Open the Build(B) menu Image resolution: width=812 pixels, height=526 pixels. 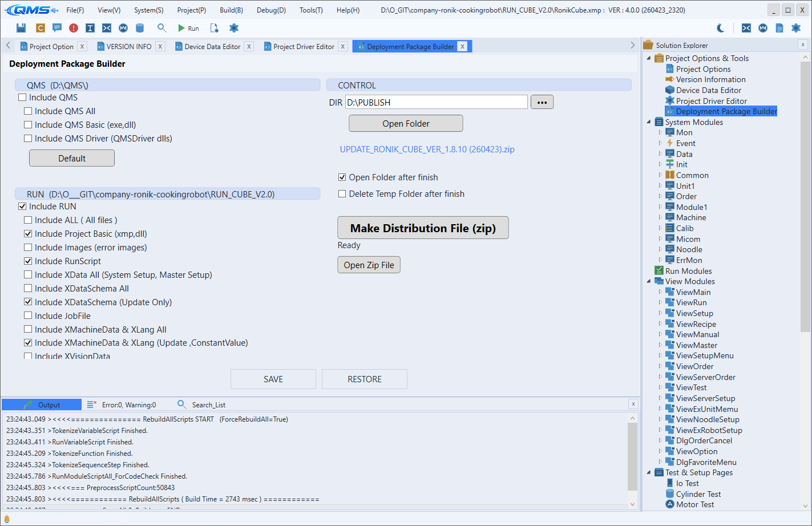[x=231, y=10]
